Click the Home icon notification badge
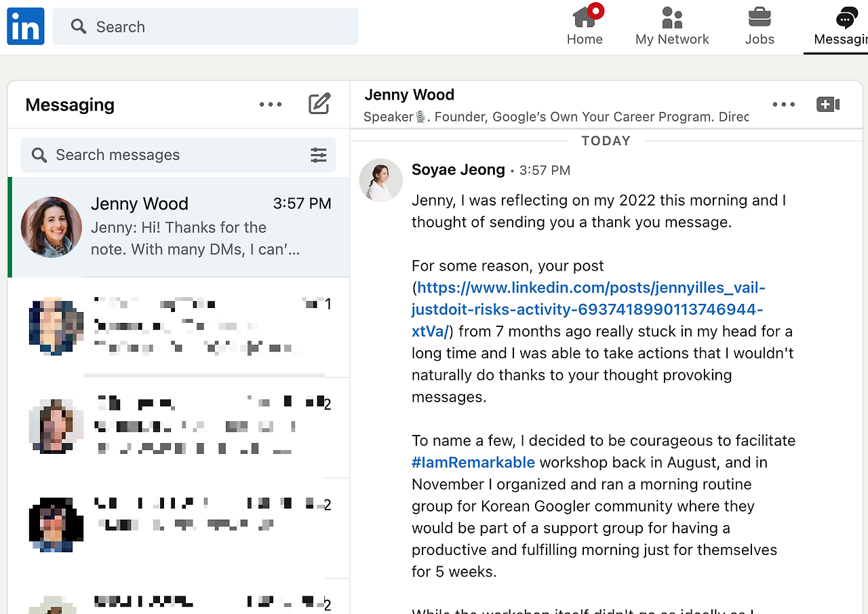 click(595, 11)
